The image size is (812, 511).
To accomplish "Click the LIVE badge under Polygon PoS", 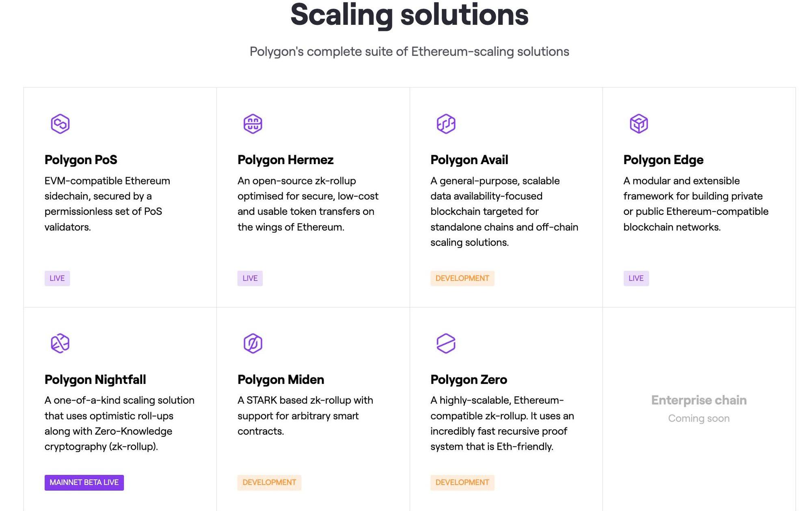I will (57, 278).
